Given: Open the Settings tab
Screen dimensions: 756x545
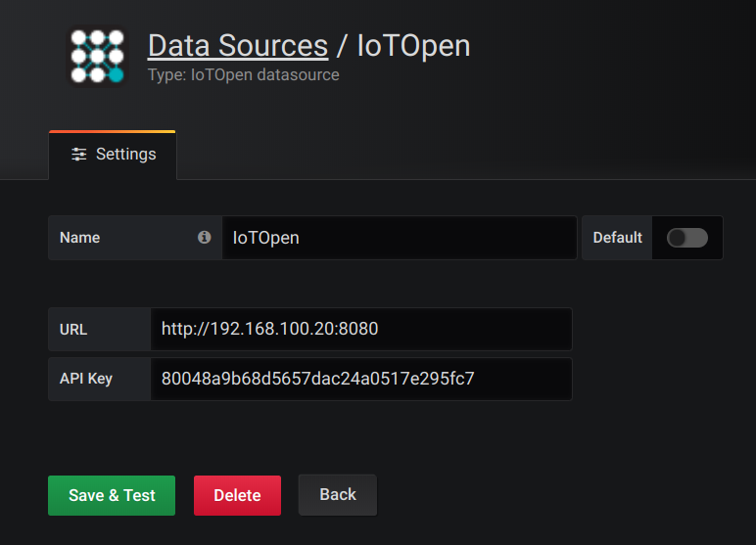Looking at the screenshot, I should coord(113,155).
